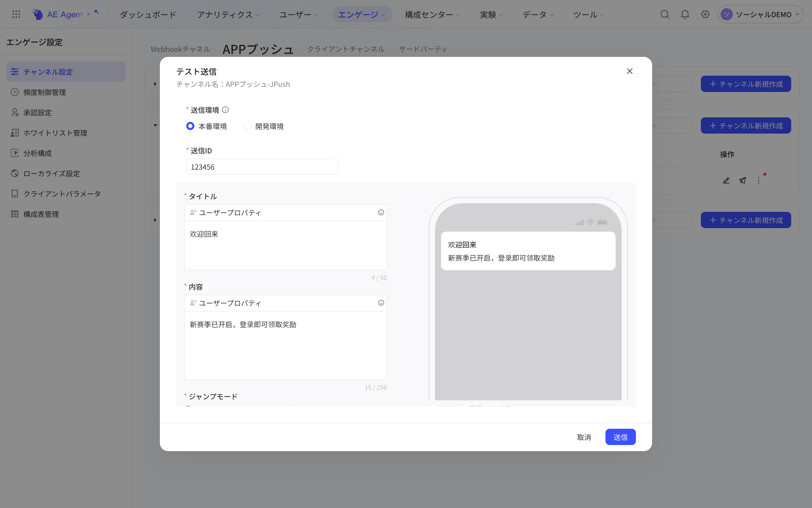812x508 pixels.
Task: Click the タイトル text area containing 欢迎回来
Action: 285,245
